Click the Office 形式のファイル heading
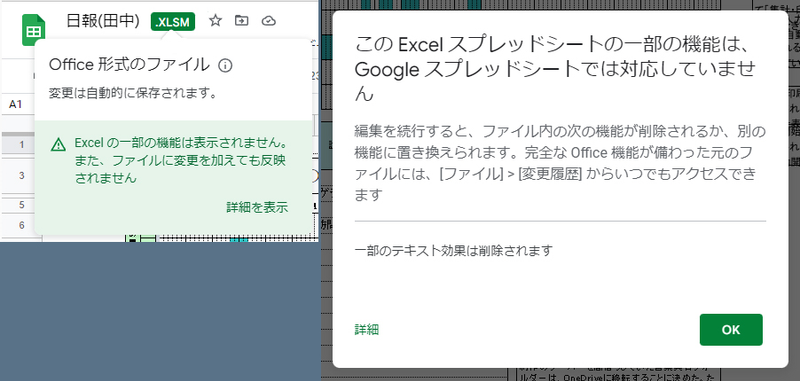Image resolution: width=800 pixels, height=381 pixels. coord(129,65)
